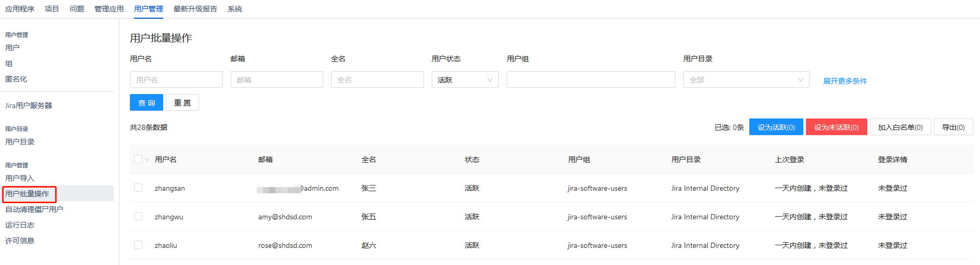Image resolution: width=980 pixels, height=265 pixels.
Task: Click into the 用户组 filter field
Action: tap(590, 79)
